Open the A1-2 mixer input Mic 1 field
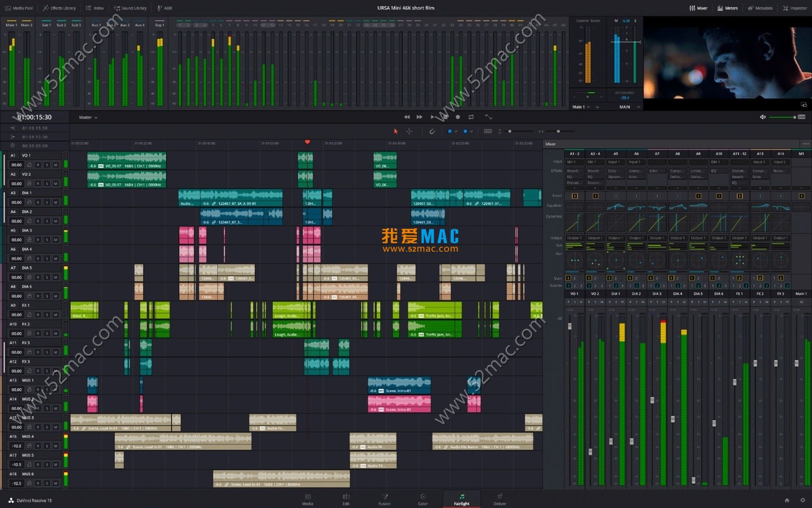The height and width of the screenshot is (508, 812). click(575, 162)
